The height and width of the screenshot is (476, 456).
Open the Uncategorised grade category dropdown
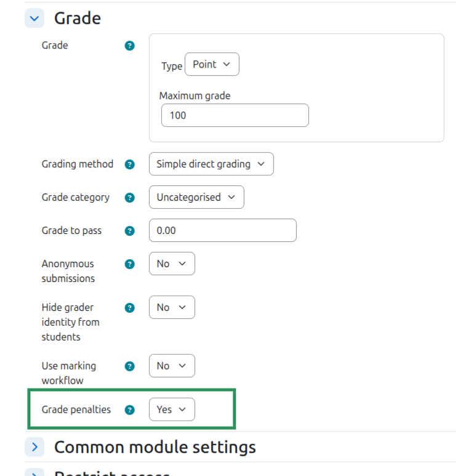[196, 197]
